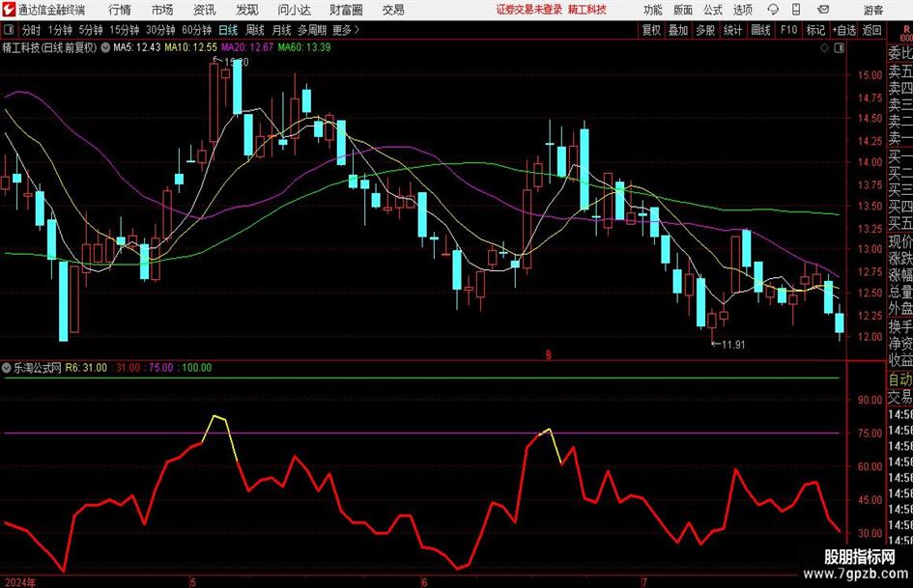Viewport: 913px width, 588px height.
Task: Switch to the 15分钟 period tab
Action: (x=125, y=30)
